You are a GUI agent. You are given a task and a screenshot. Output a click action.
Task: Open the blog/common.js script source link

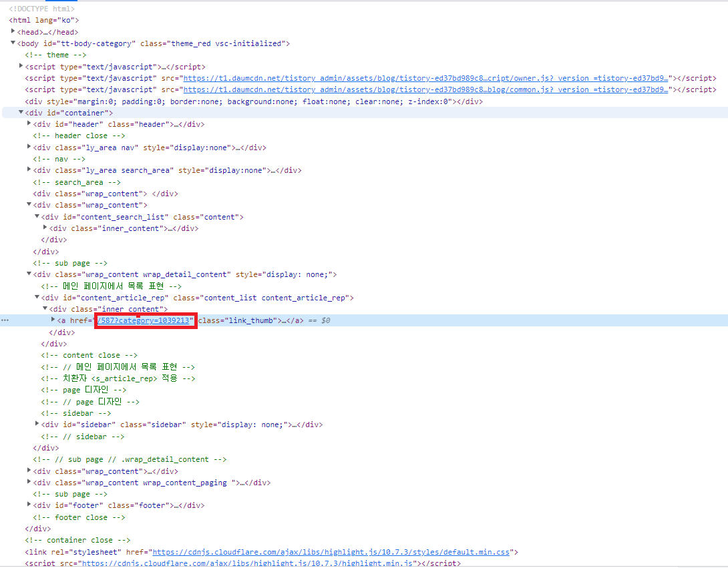pyautogui.click(x=425, y=89)
